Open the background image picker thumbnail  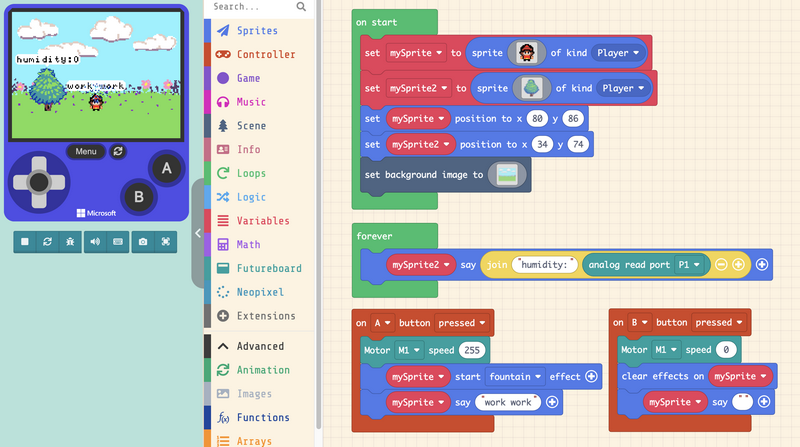[x=508, y=174]
